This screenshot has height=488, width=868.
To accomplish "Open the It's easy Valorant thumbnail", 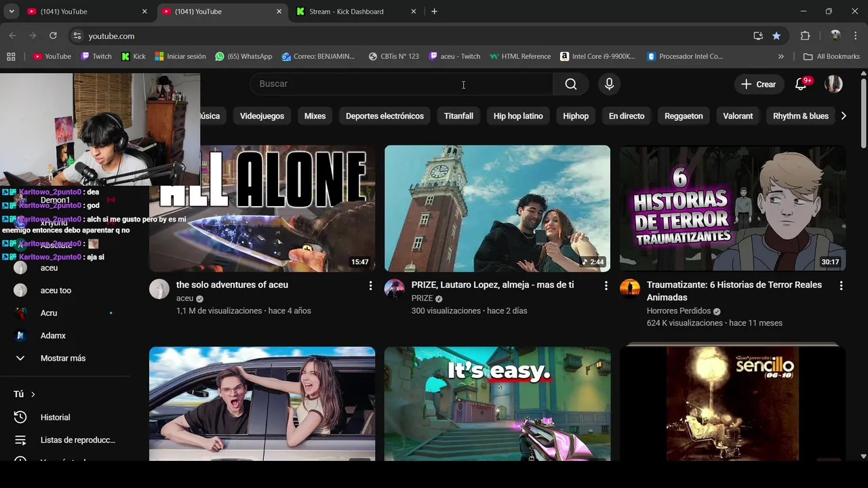I will [x=497, y=404].
